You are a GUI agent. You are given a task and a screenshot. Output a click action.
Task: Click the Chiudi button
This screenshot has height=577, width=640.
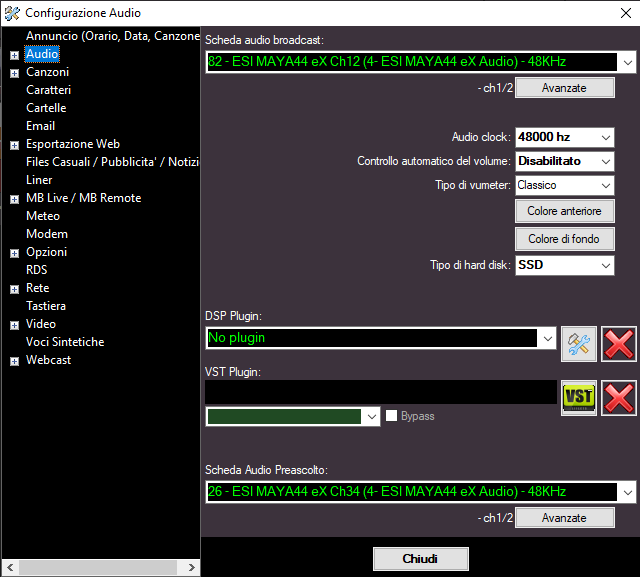(420, 558)
